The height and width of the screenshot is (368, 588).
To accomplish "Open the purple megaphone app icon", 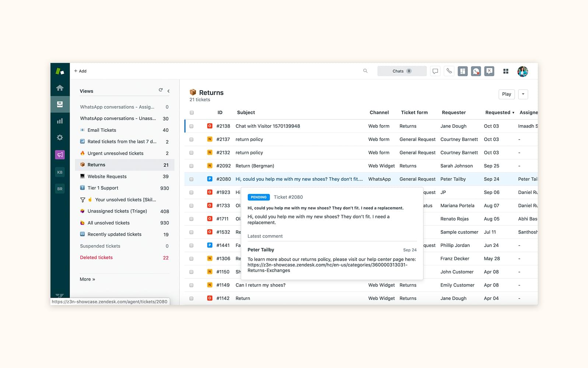I will [x=60, y=155].
